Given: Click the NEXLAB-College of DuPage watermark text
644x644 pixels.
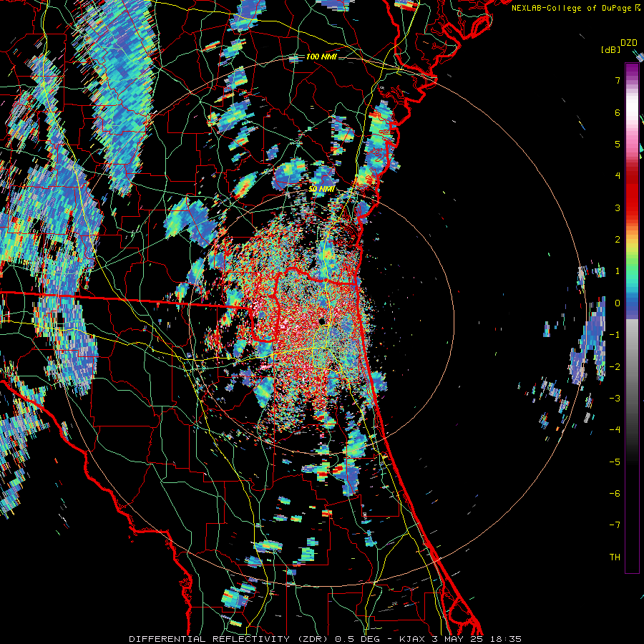Looking at the screenshot, I should coord(571,8).
